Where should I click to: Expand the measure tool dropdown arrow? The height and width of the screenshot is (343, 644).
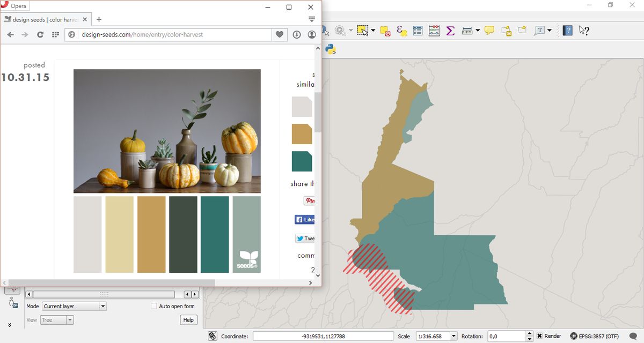[x=478, y=31]
